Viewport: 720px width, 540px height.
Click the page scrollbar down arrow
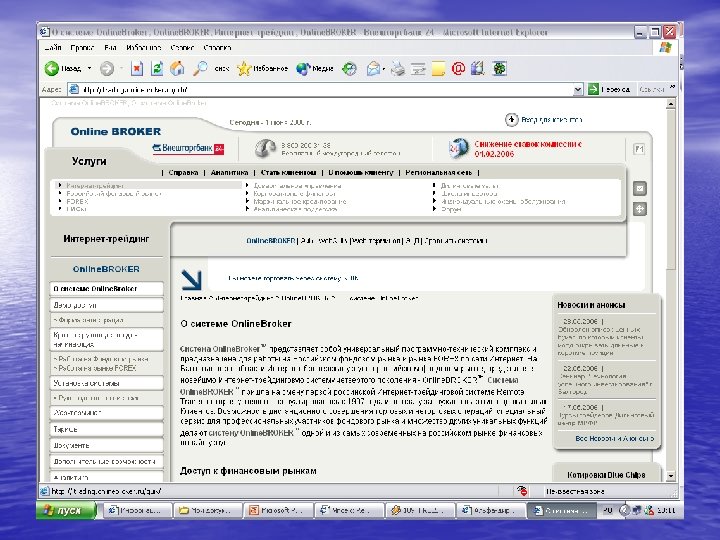point(670,476)
